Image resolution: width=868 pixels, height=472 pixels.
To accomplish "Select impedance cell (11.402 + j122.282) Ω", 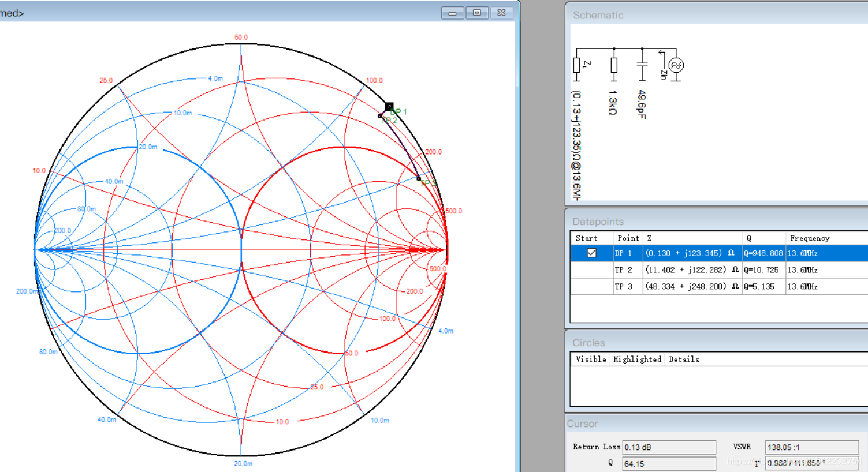I will click(692, 269).
